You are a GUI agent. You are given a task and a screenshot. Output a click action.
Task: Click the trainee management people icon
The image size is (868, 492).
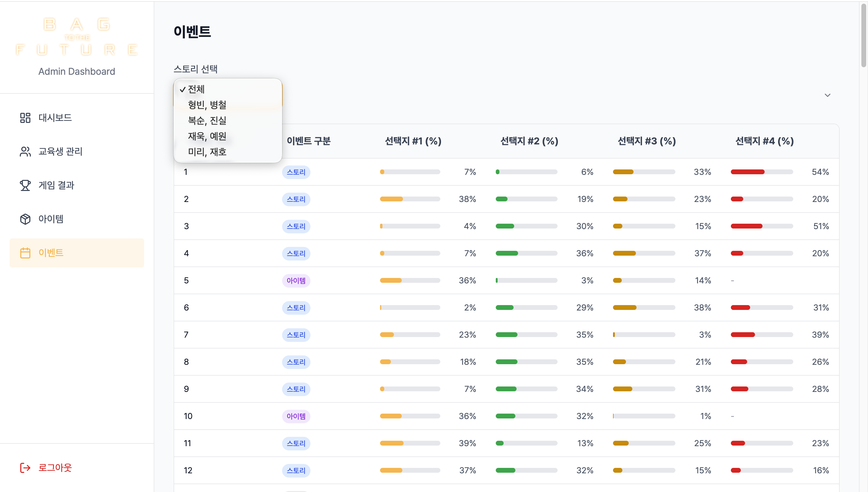tap(25, 151)
